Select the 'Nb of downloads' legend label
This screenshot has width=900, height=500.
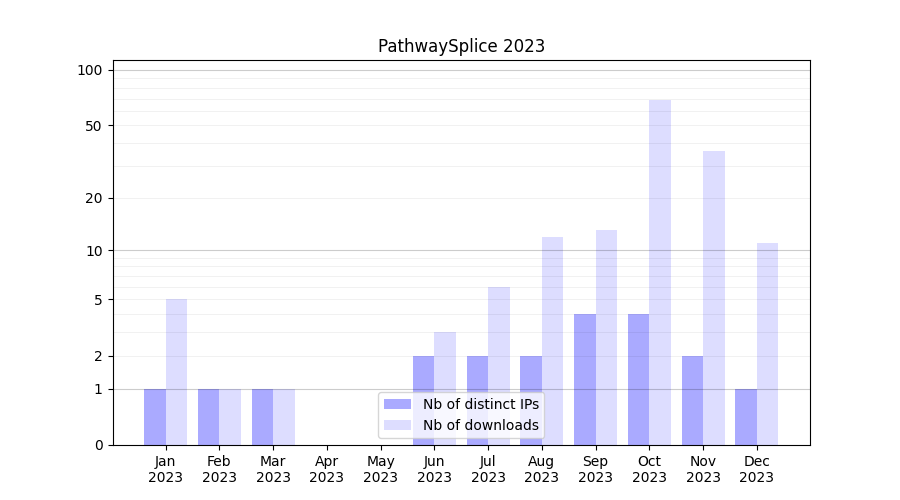[480, 425]
